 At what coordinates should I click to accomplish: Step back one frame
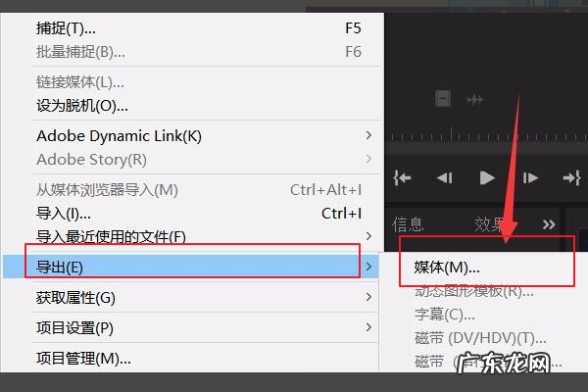coord(445,177)
